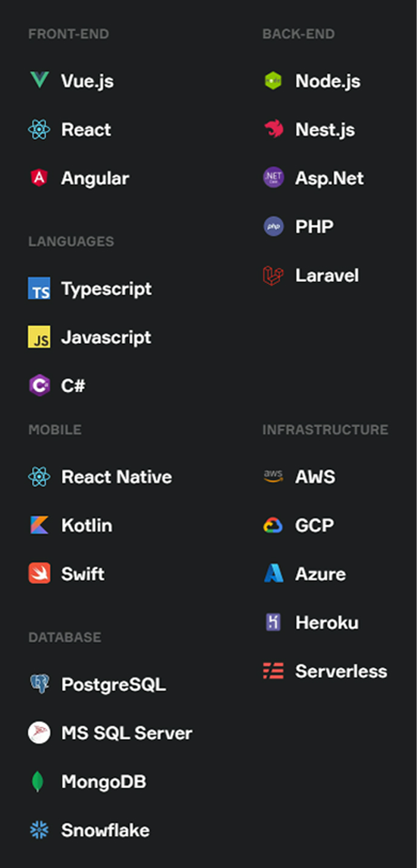
Task: Click the red Laravel logo icon
Action: pos(274,275)
